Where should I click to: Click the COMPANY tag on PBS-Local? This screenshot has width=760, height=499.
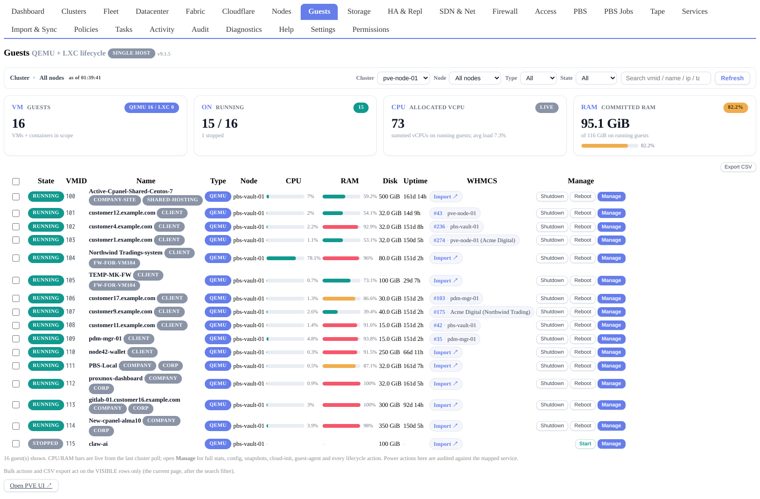[138, 365]
